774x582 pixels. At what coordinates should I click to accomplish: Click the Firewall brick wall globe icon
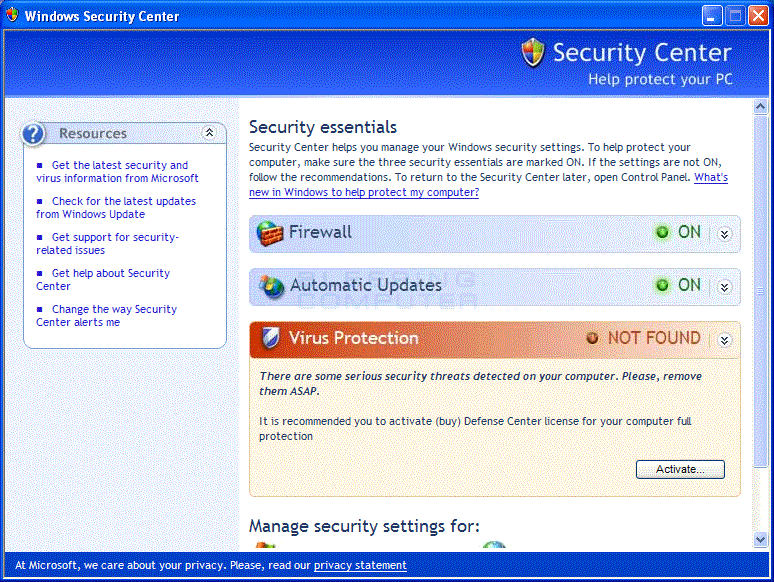click(x=270, y=233)
